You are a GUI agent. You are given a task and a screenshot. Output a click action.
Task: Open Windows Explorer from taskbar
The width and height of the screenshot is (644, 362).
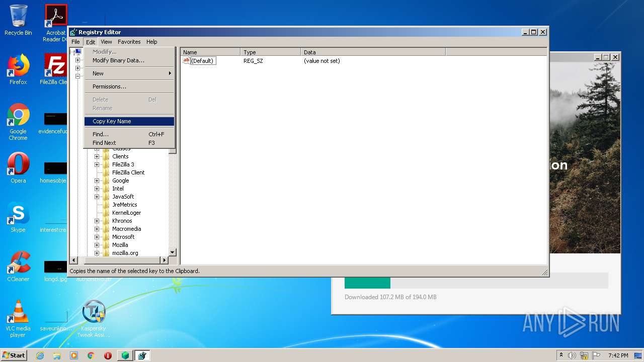click(x=57, y=355)
